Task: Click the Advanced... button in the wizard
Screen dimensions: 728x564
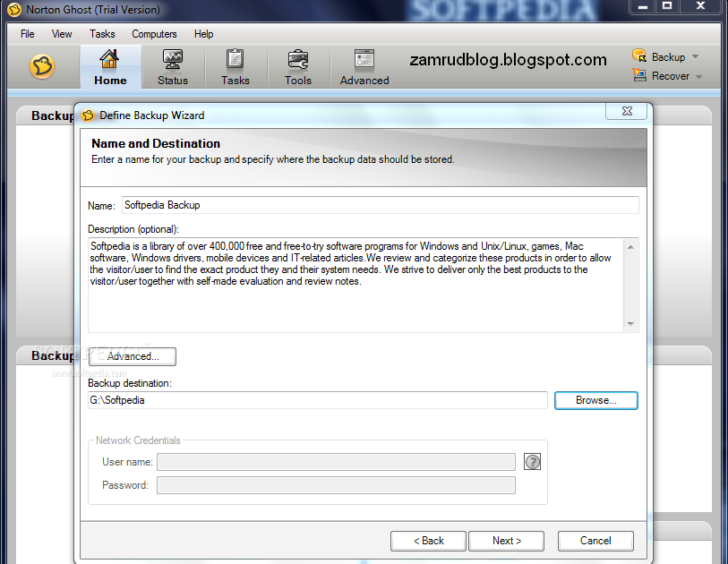Action: click(133, 356)
